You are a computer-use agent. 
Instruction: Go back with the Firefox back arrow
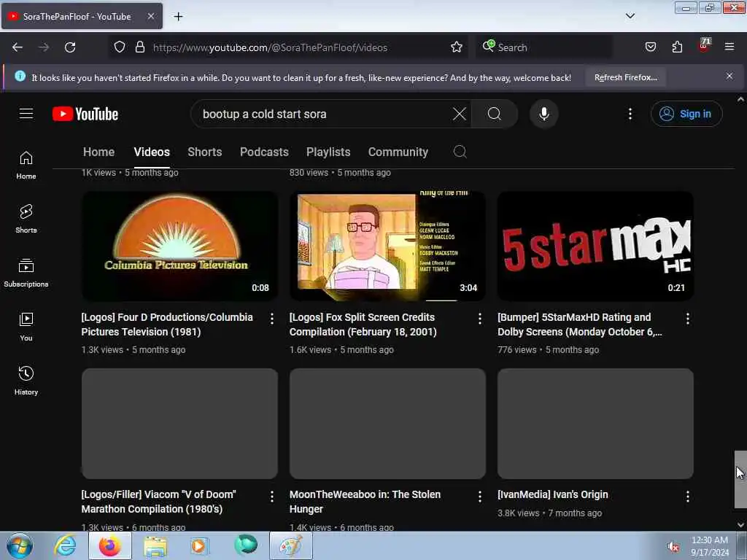[x=18, y=47]
